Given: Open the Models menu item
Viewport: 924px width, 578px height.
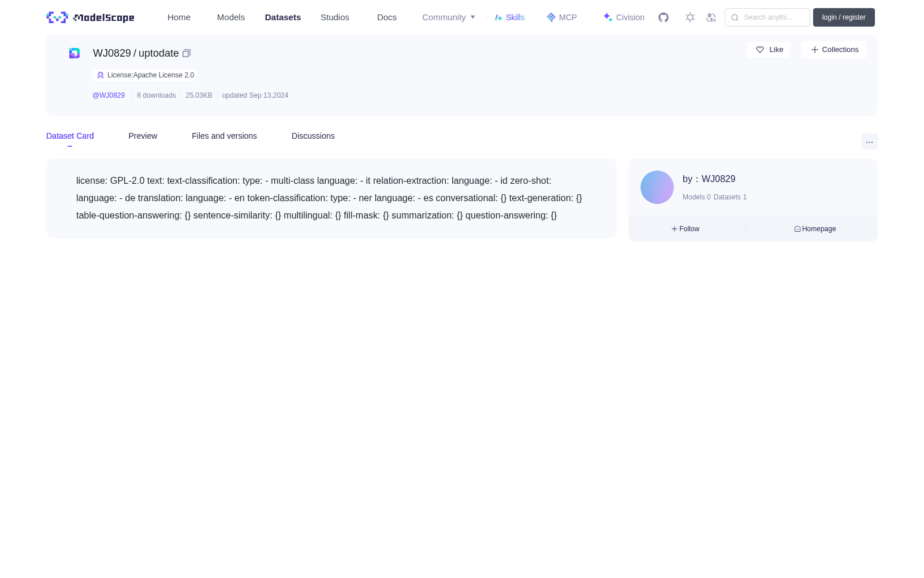Looking at the screenshot, I should (x=231, y=17).
